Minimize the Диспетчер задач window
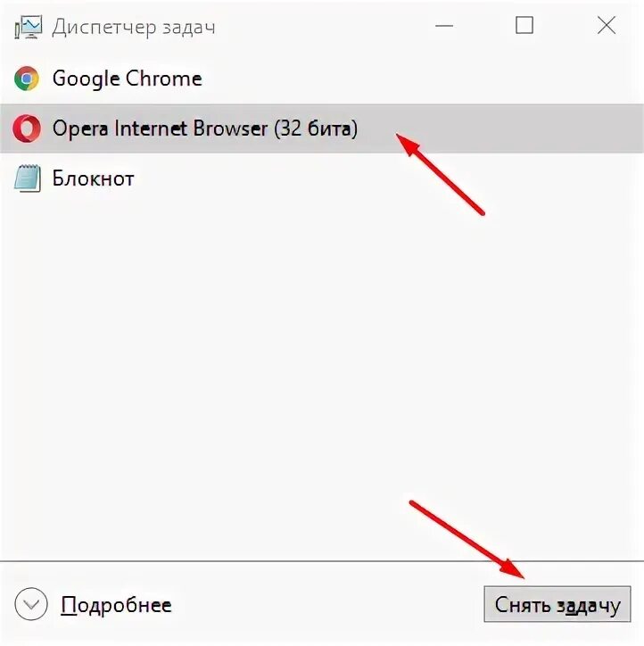The width and height of the screenshot is (644, 646). click(444, 26)
